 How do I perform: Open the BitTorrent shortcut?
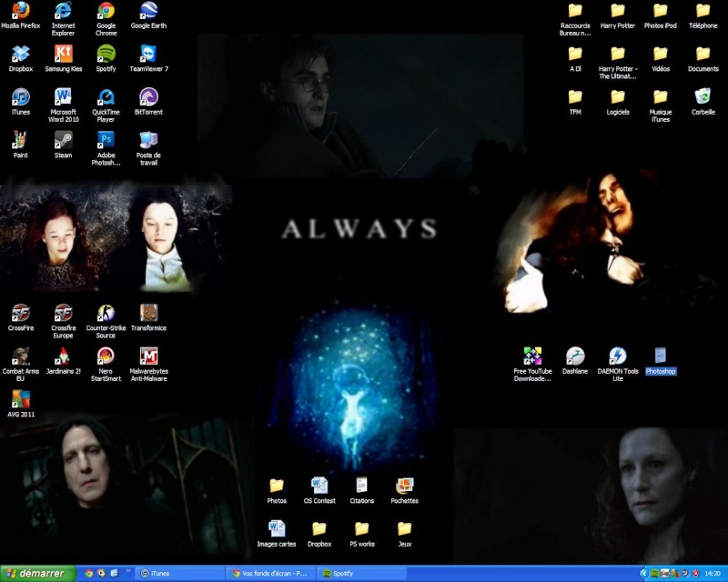[x=148, y=102]
